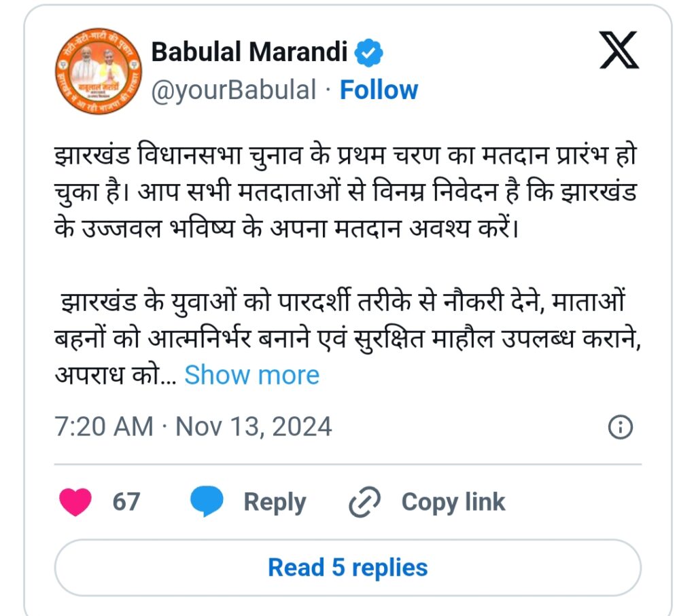Open the @yourBabulal handle

[234, 90]
